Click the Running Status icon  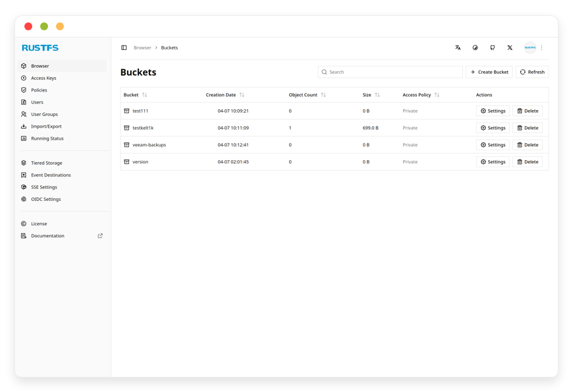(x=24, y=138)
